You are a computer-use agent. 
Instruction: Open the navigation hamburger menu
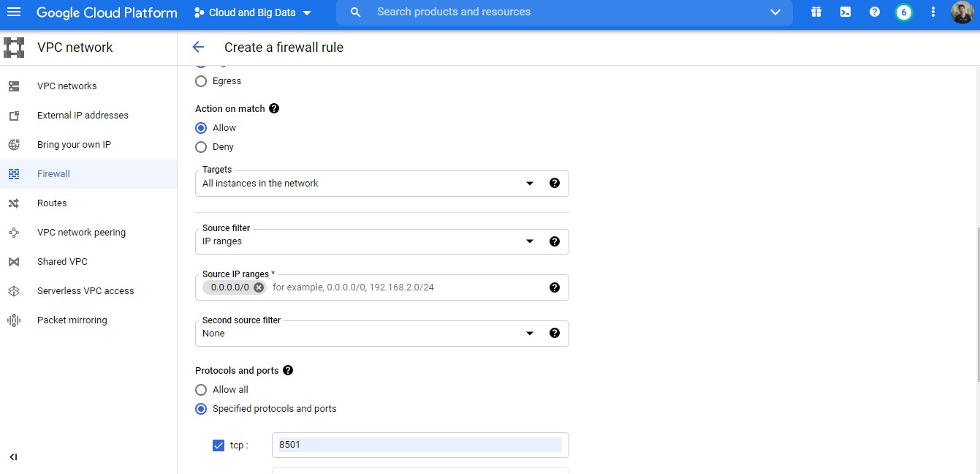(x=13, y=12)
